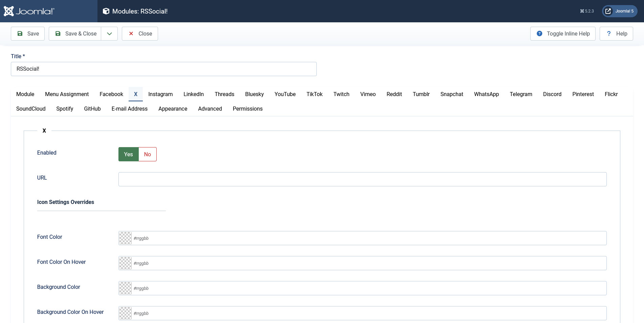Select the Pinterest tab
This screenshot has height=323, width=644.
(x=583, y=94)
